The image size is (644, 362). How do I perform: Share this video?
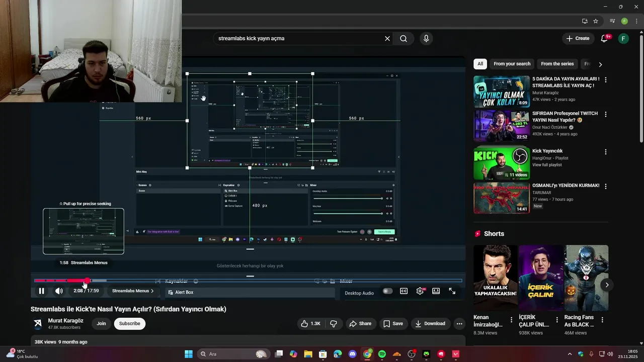360,324
